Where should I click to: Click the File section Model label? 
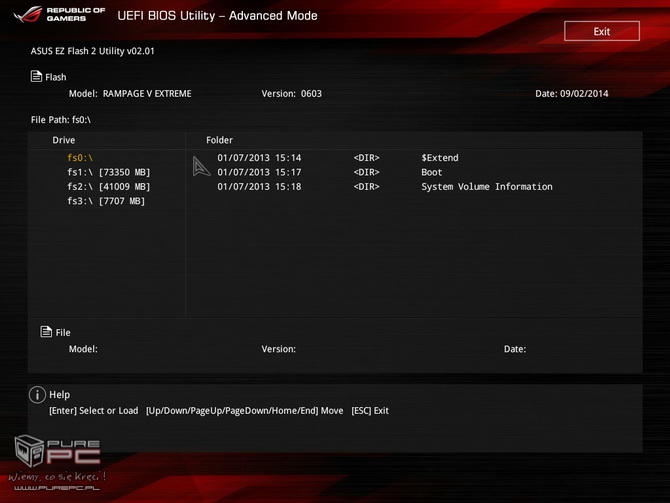(83, 349)
